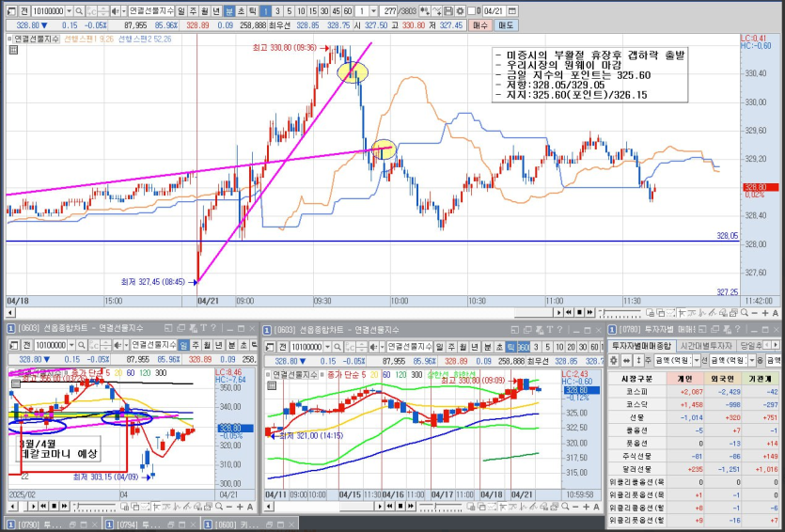Click the up/down stepper beside the search icon
The height and width of the screenshot is (532, 785).
pos(103,11)
